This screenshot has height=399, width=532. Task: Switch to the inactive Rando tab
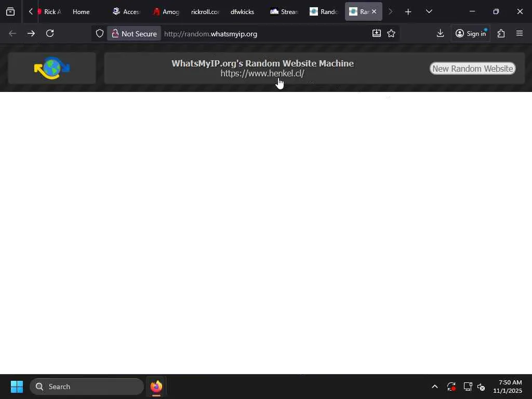(324, 11)
